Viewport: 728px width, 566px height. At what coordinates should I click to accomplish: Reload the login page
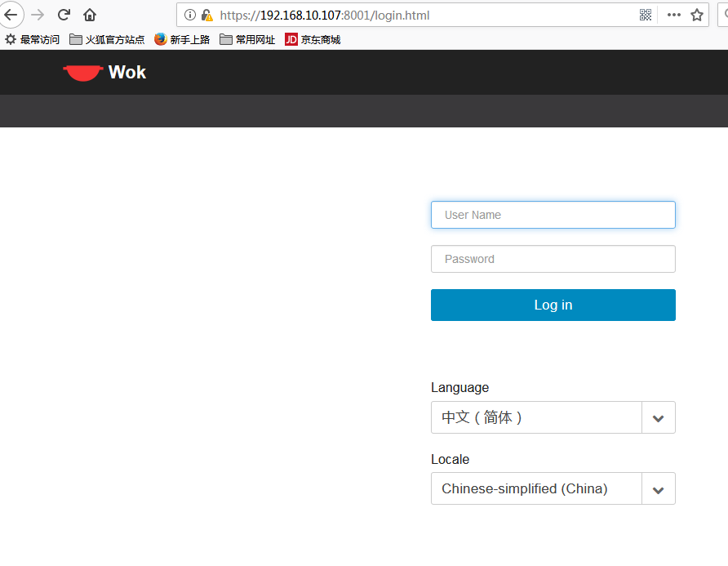(64, 15)
